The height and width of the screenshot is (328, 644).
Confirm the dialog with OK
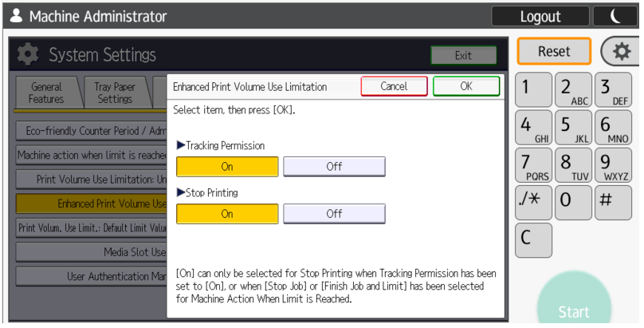pyautogui.click(x=466, y=86)
